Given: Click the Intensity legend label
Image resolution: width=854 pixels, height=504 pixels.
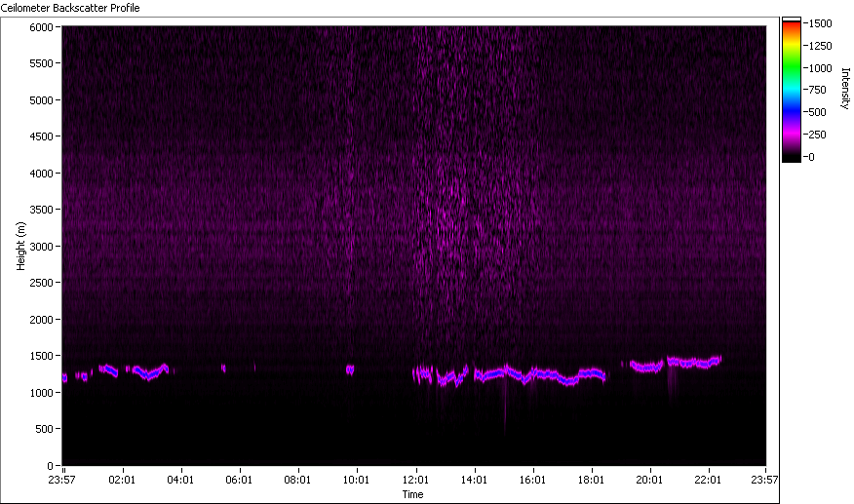Looking at the screenshot, I should 845,89.
